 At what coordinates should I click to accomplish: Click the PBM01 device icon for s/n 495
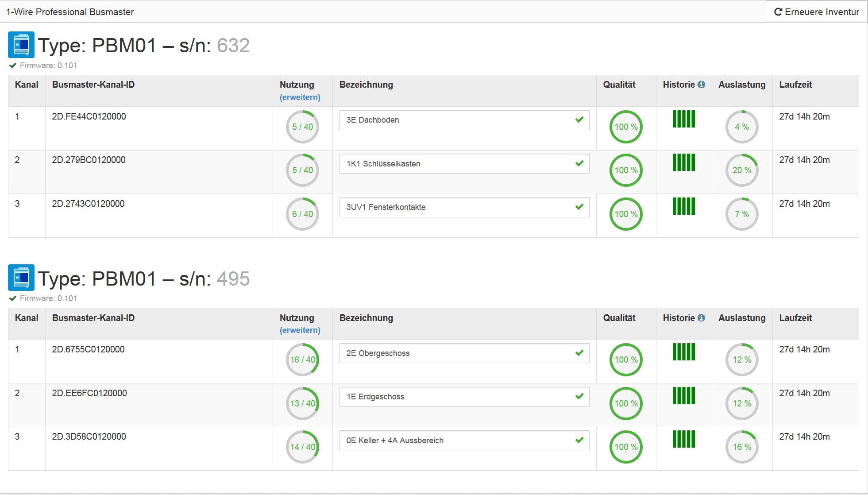(21, 278)
